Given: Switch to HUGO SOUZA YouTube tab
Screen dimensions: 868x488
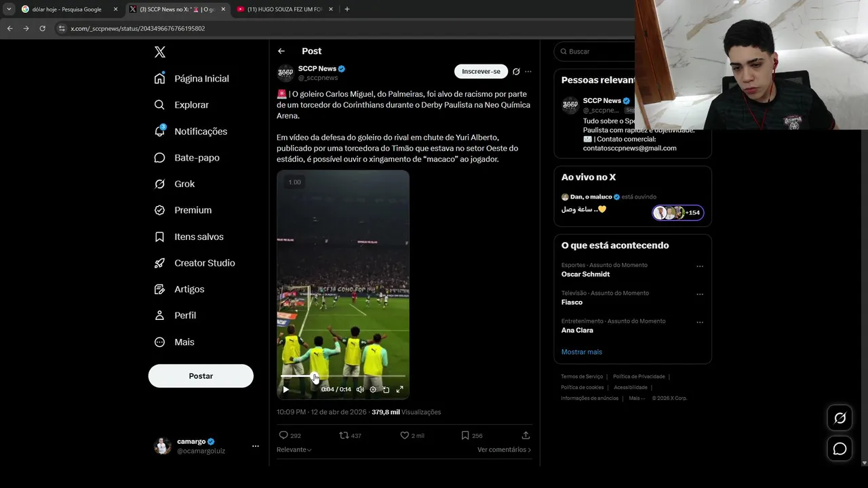Looking at the screenshot, I should (x=284, y=9).
